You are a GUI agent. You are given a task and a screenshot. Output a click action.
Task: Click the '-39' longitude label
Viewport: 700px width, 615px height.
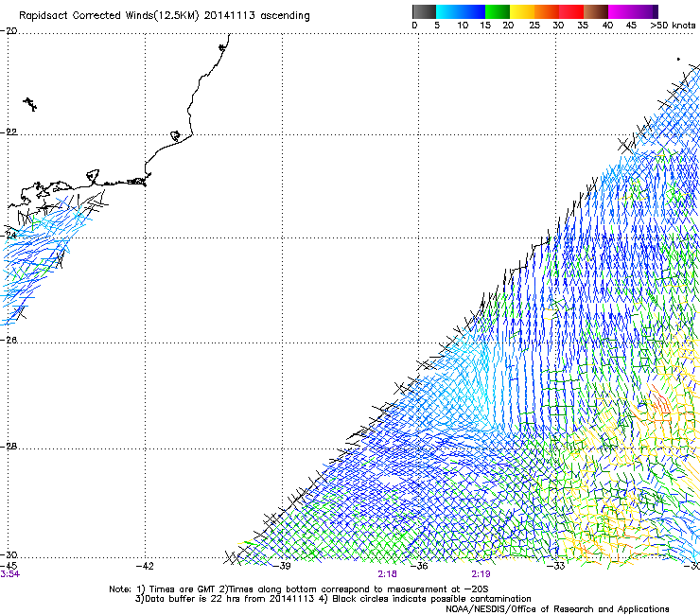click(x=282, y=566)
